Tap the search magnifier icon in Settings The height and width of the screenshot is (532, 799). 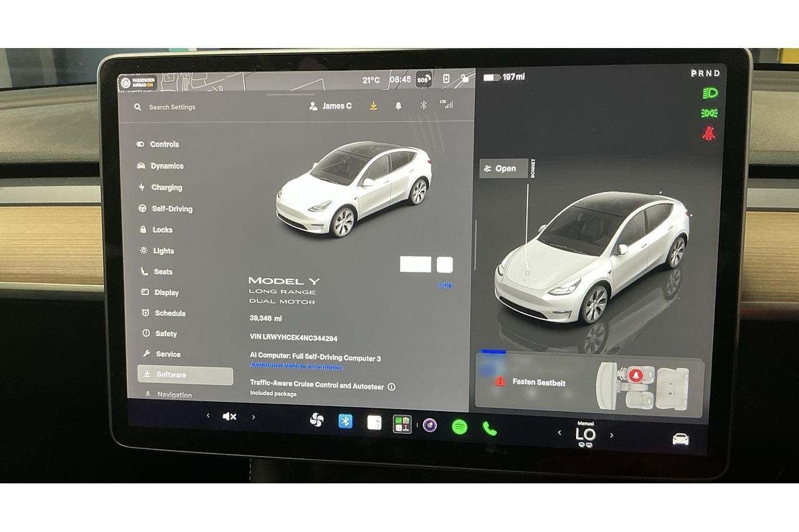pos(137,107)
